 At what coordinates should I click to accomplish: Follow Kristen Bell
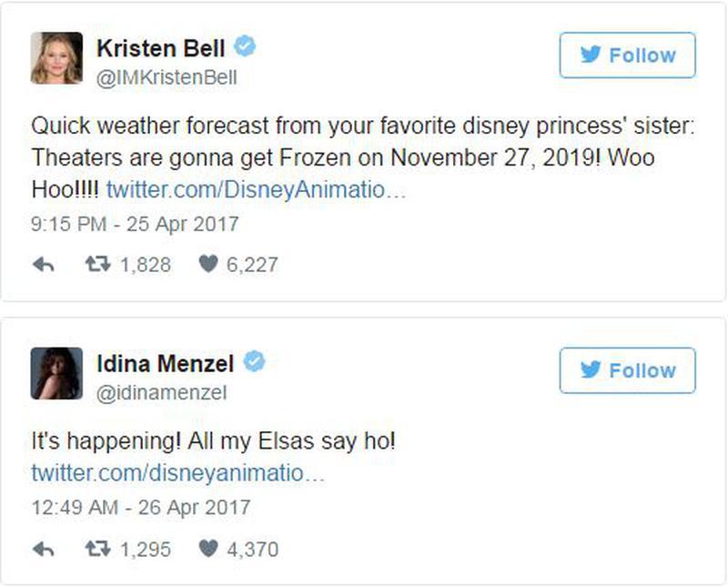(627, 56)
